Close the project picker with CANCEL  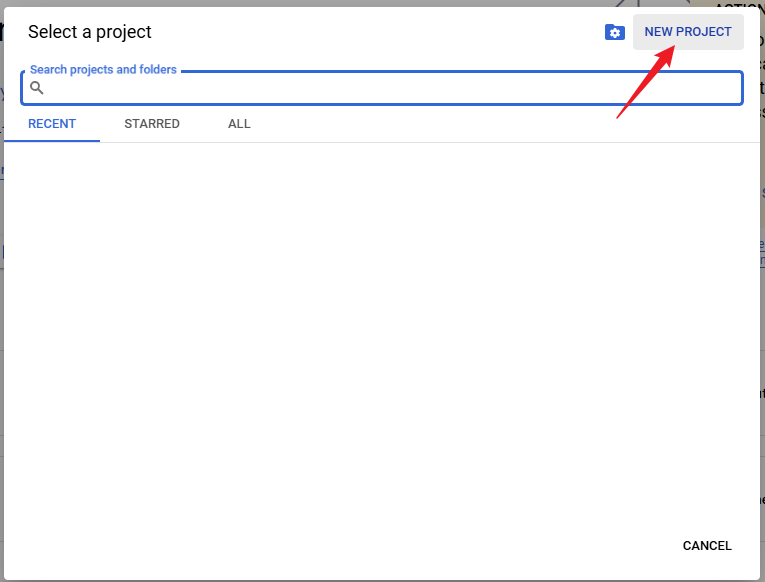point(707,546)
